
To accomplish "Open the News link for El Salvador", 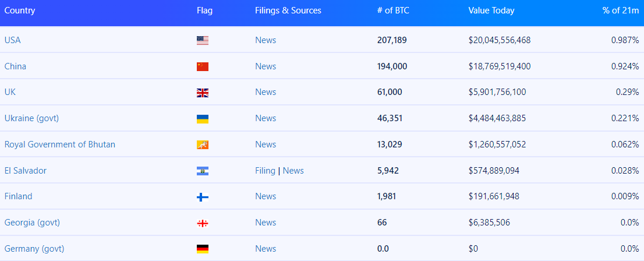I will tap(293, 171).
